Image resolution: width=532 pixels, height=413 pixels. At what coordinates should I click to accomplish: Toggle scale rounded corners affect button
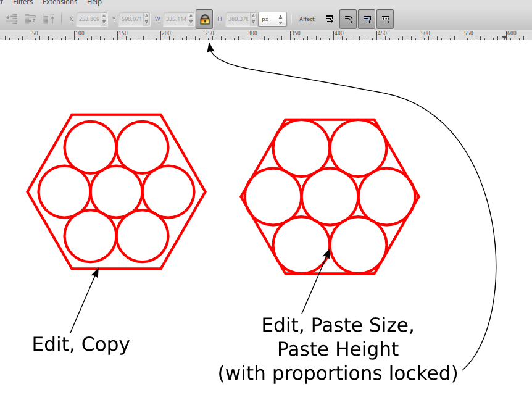[x=348, y=19]
